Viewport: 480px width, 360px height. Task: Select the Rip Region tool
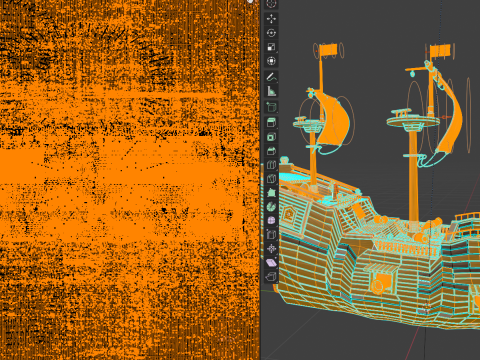click(271, 277)
